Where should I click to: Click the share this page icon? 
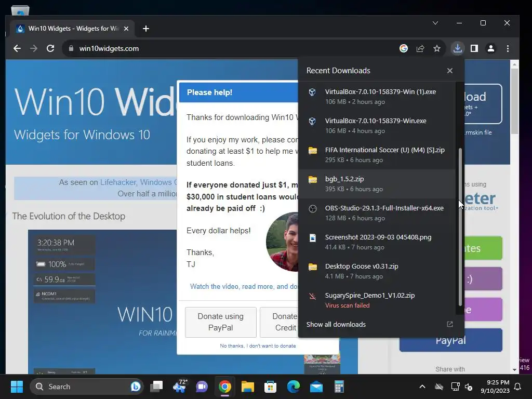pos(420,48)
